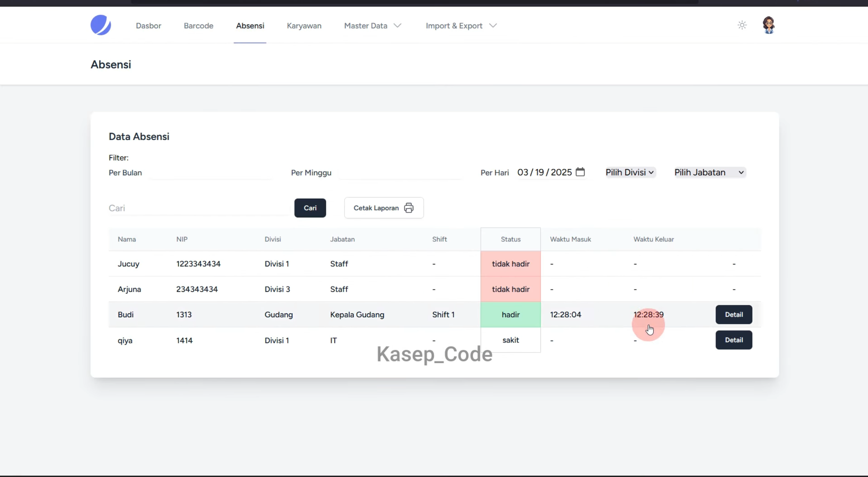Click the green hadir status cell

(x=511, y=315)
